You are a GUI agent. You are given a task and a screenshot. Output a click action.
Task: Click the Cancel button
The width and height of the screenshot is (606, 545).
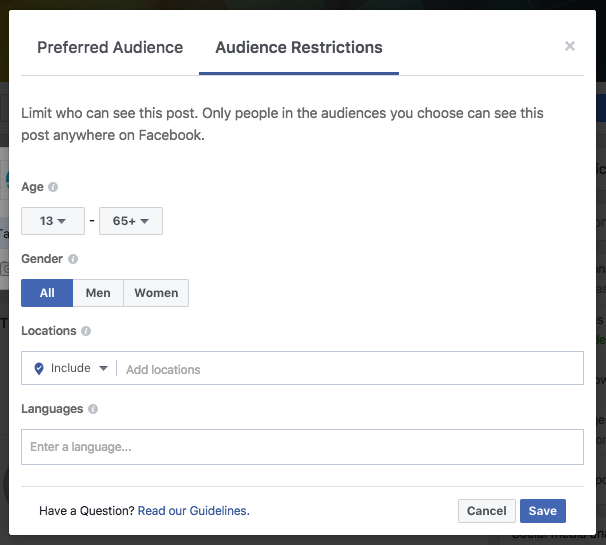pyautogui.click(x=487, y=511)
